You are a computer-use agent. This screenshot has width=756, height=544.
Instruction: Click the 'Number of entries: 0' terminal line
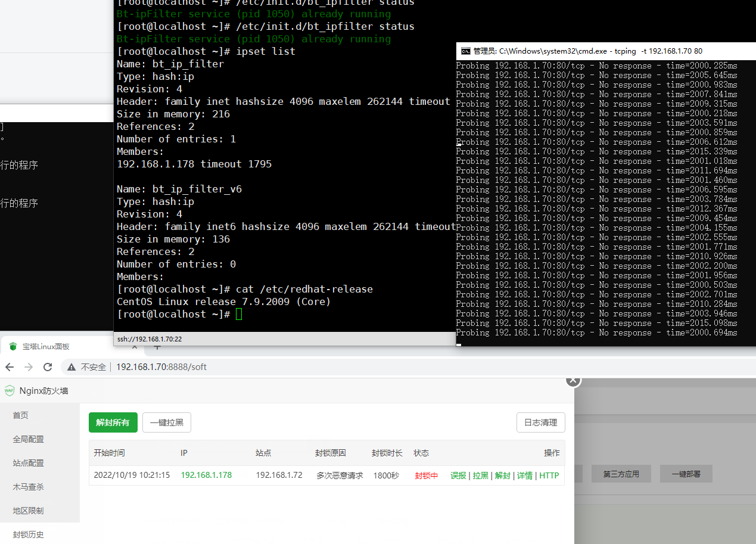[x=176, y=264]
